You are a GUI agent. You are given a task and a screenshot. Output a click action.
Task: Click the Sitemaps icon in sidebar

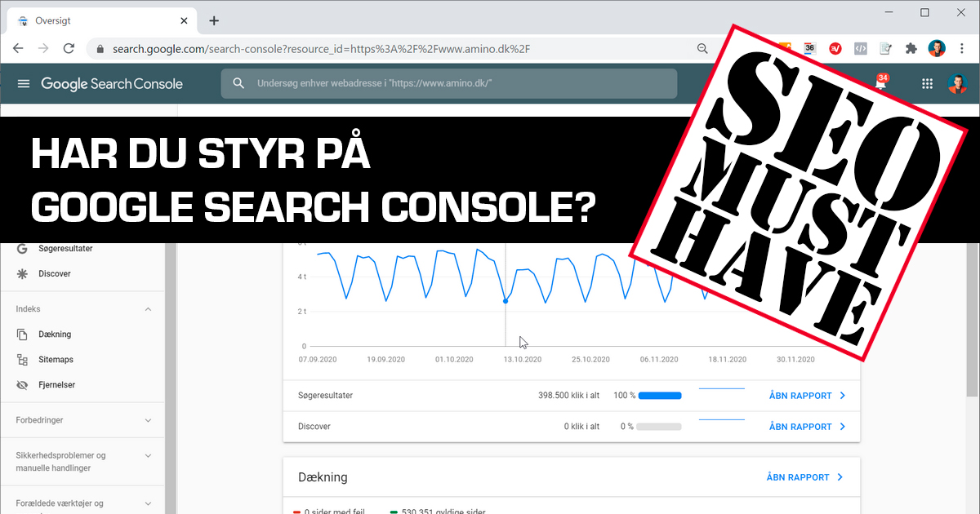(22, 360)
